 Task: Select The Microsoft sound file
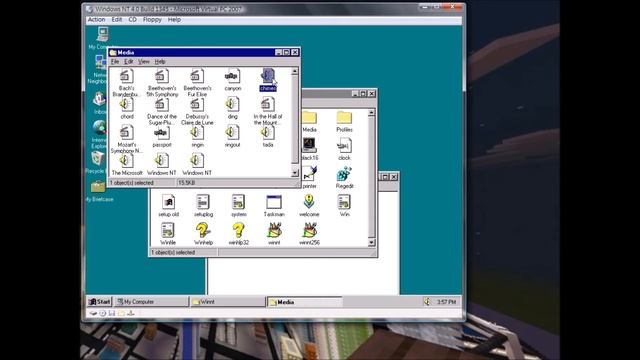(x=127, y=161)
